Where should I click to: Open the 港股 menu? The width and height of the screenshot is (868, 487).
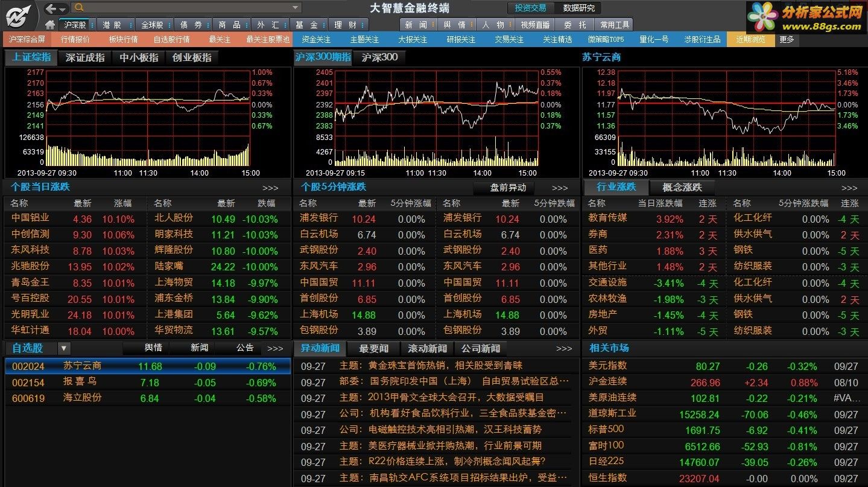point(112,25)
